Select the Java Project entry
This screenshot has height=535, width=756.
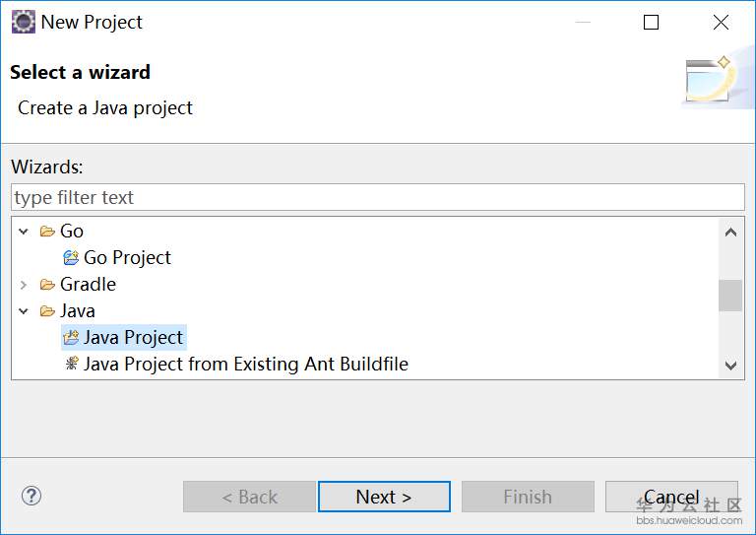click(133, 338)
